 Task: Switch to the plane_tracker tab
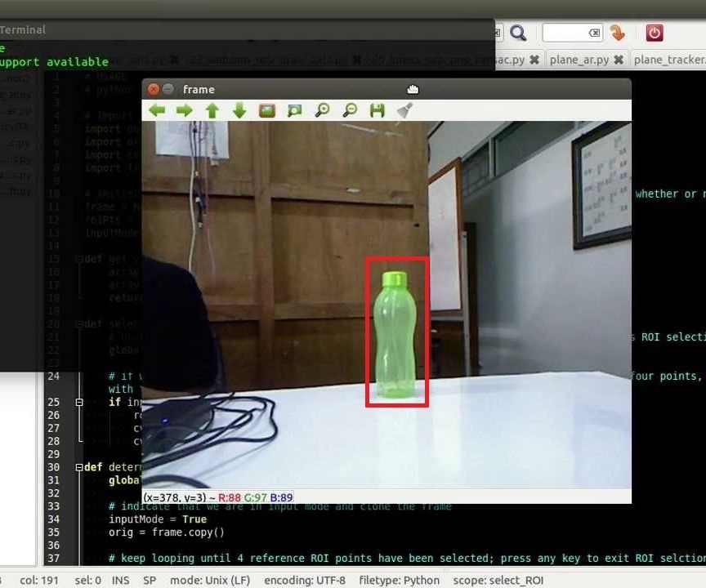[668, 60]
